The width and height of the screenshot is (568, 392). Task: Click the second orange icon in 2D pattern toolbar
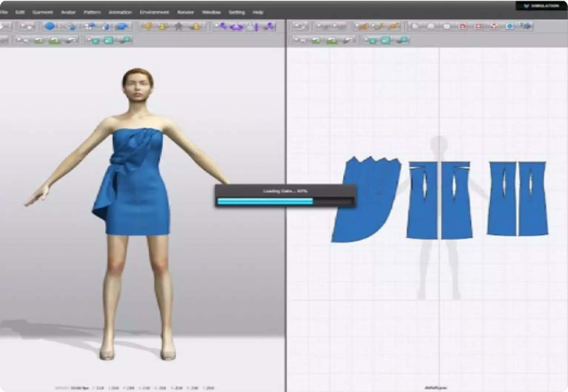tap(378, 26)
